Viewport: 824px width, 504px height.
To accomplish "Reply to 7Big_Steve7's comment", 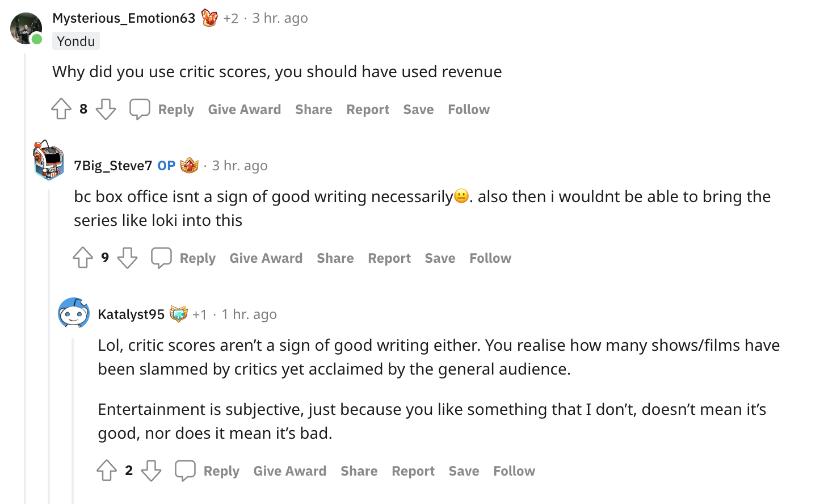I will point(197,258).
